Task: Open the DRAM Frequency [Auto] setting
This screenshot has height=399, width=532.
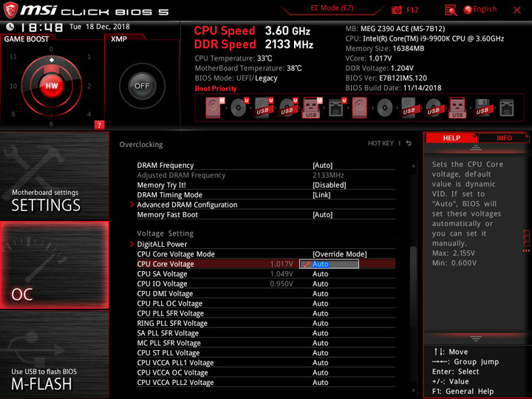Action: coord(322,166)
